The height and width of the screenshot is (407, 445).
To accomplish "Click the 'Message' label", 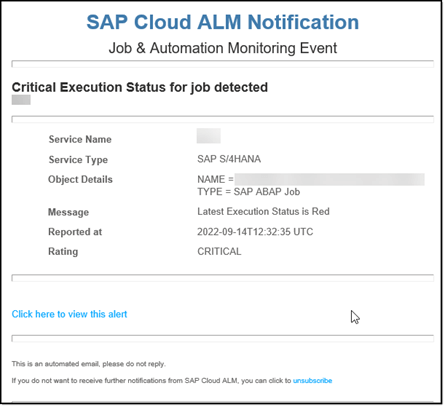I will [x=68, y=212].
